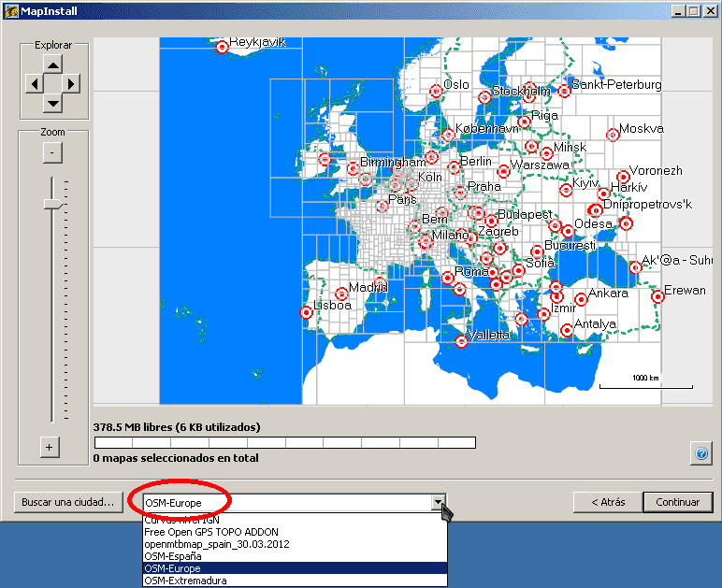The height and width of the screenshot is (588, 722).
Task: Choose highlighted OSM-Europe list entry
Action: click(x=295, y=568)
